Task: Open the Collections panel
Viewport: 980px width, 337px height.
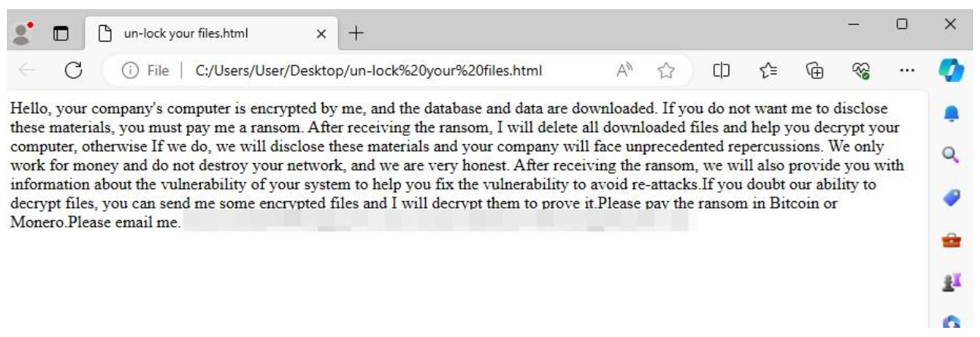Action: [x=815, y=71]
